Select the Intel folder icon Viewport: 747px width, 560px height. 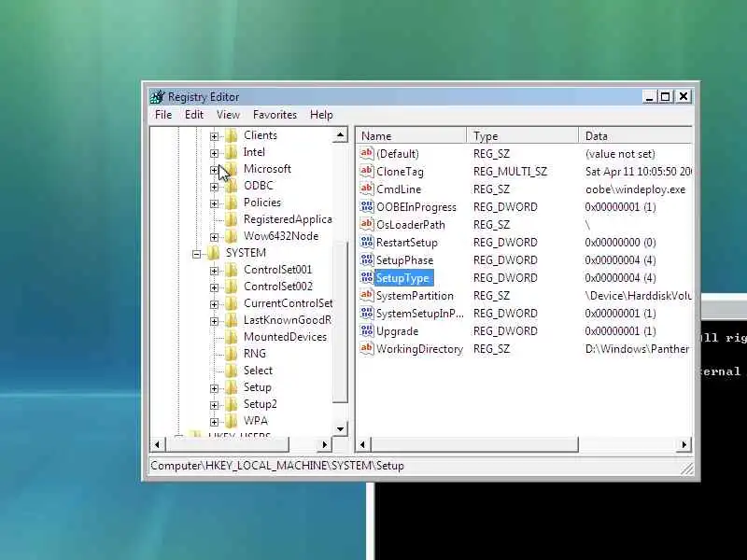[x=232, y=152]
